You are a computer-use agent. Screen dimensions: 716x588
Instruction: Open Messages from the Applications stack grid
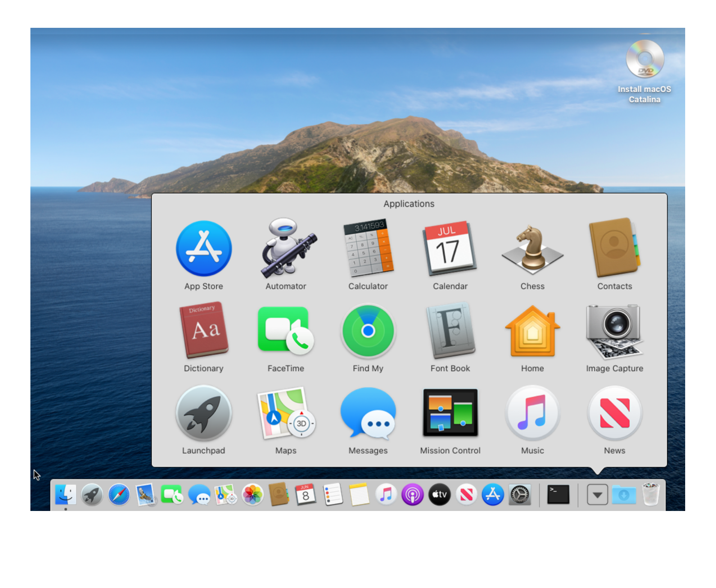tap(368, 413)
